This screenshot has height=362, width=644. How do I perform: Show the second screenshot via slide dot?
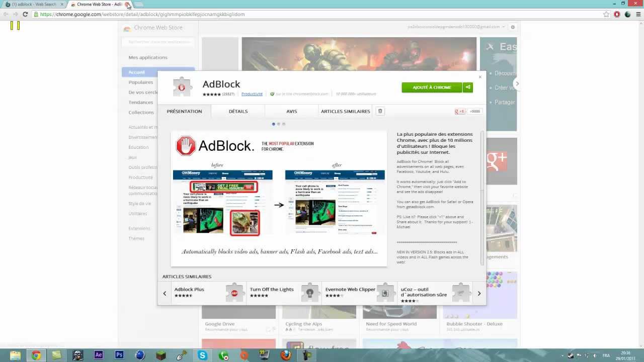(x=279, y=124)
